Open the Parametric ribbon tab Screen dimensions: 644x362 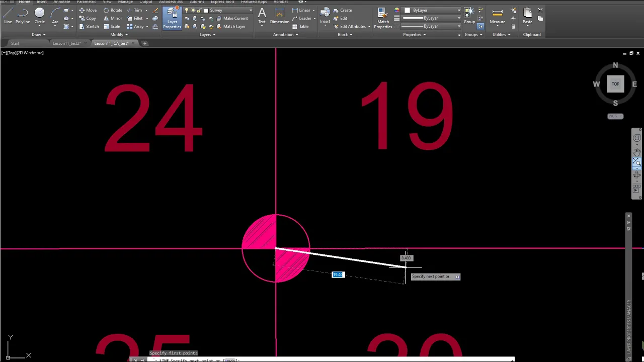(x=86, y=2)
